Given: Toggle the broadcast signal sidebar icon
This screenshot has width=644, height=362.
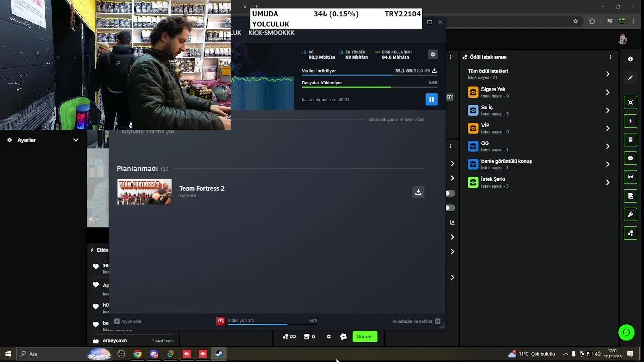Looking at the screenshot, I should (x=630, y=177).
